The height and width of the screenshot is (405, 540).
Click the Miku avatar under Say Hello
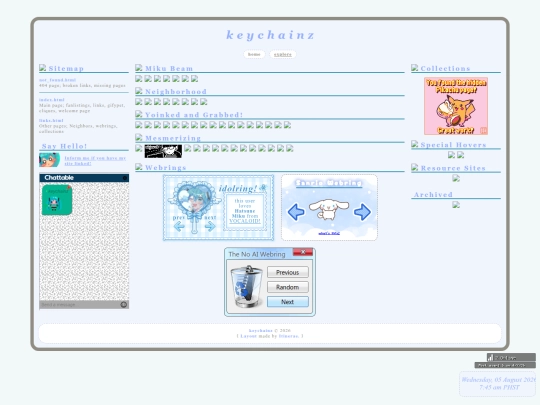click(49, 160)
